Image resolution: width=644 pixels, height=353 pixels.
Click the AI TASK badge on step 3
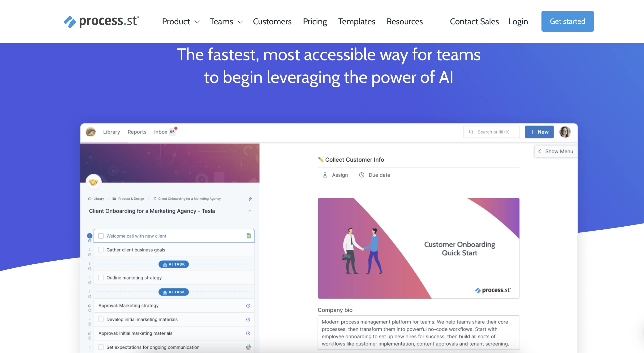click(x=173, y=264)
